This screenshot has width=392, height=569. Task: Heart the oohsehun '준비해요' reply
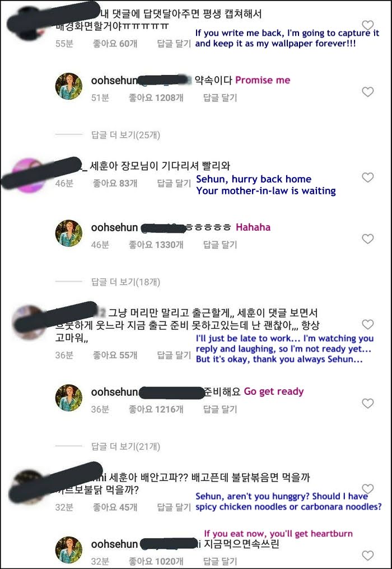[368, 404]
